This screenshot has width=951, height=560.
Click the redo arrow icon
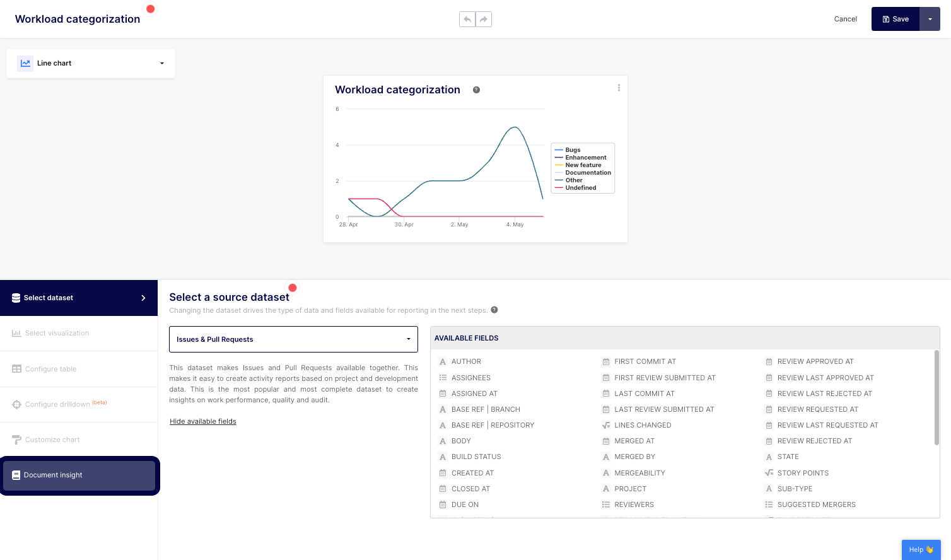pyautogui.click(x=484, y=19)
